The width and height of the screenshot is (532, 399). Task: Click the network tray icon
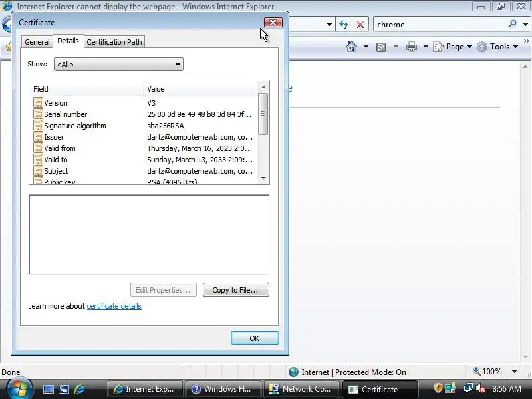[468, 388]
